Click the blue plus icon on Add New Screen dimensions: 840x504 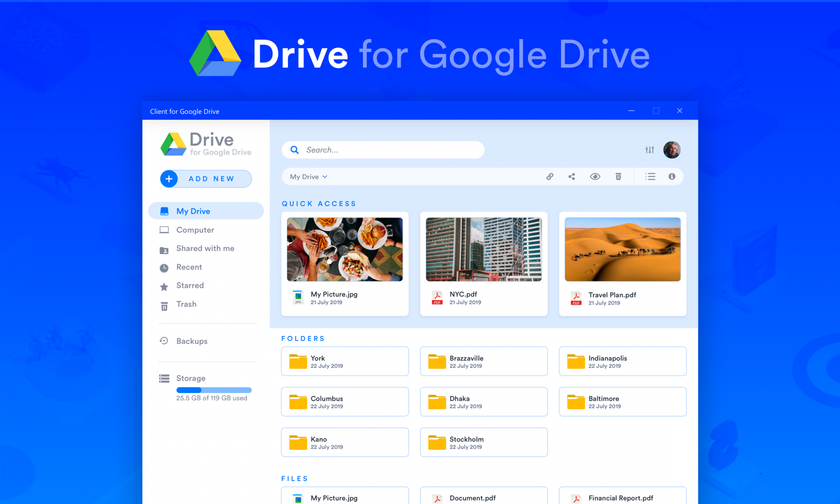coord(169,179)
